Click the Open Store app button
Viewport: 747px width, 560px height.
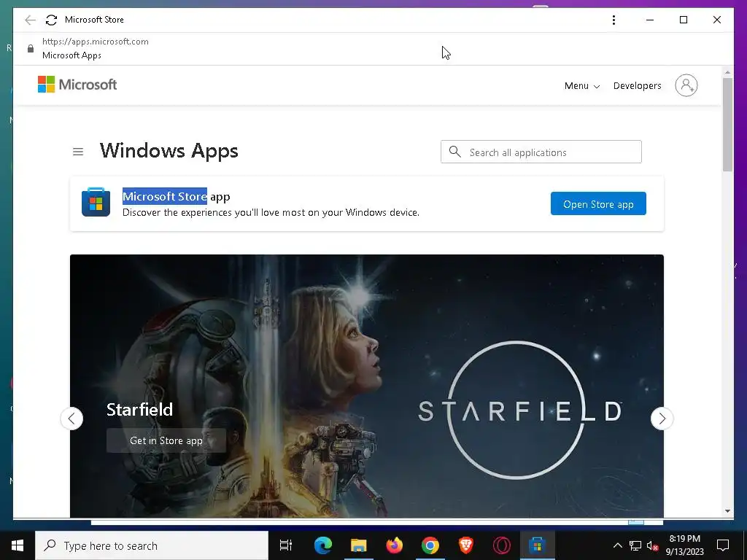[598, 204]
